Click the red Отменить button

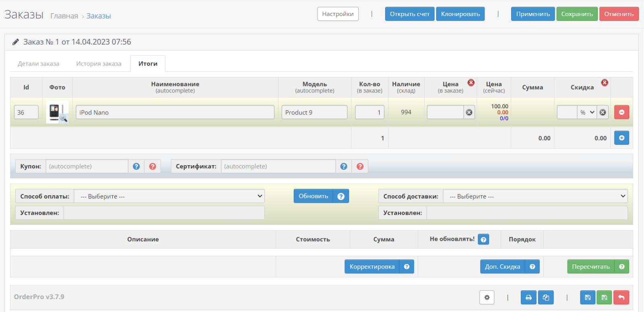point(619,14)
